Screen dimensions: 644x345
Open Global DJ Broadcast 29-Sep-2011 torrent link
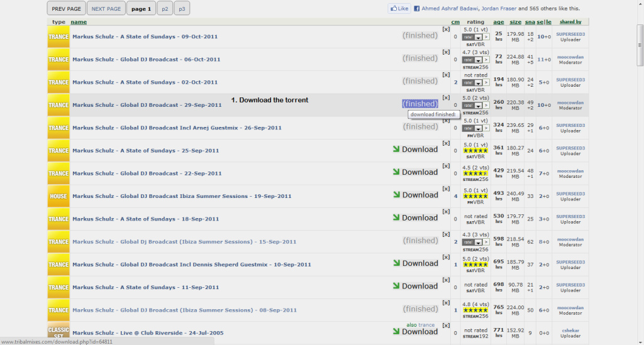tap(147, 105)
